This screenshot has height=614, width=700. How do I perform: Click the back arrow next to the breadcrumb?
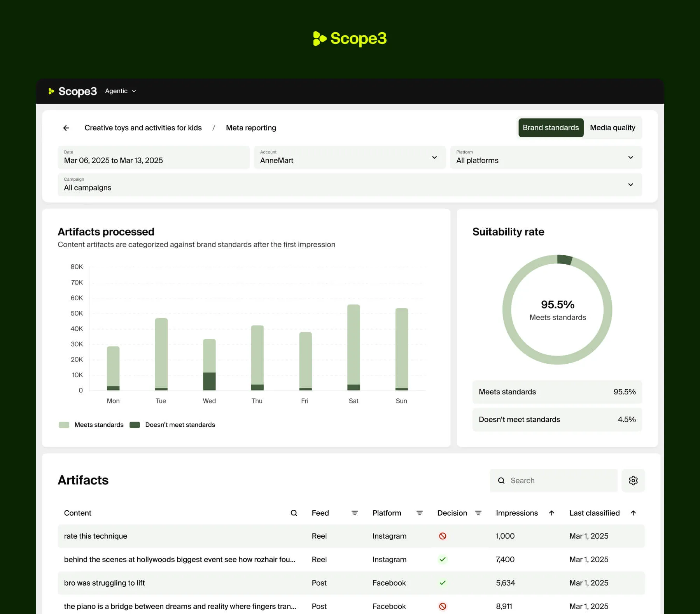point(66,127)
